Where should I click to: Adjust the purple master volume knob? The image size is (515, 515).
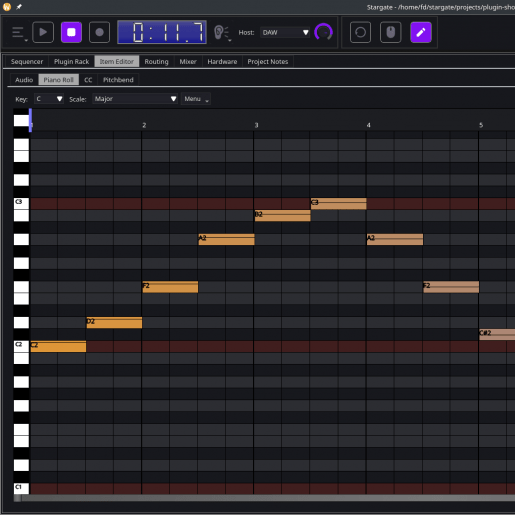point(323,32)
